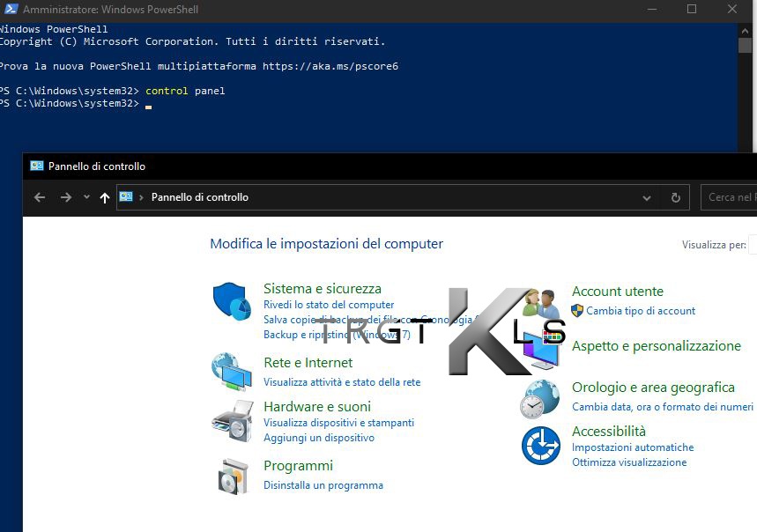Select Impostazioni automatiche under Accessibilità
757x532 pixels.
click(633, 447)
